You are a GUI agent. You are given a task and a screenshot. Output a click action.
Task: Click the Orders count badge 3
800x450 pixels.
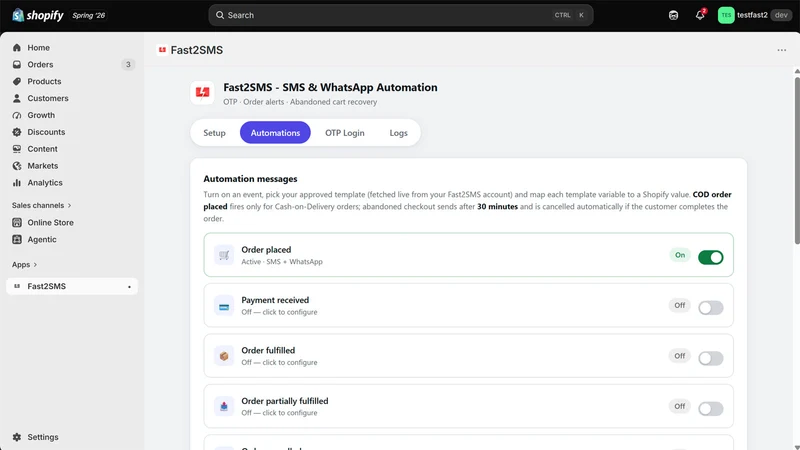click(x=128, y=64)
